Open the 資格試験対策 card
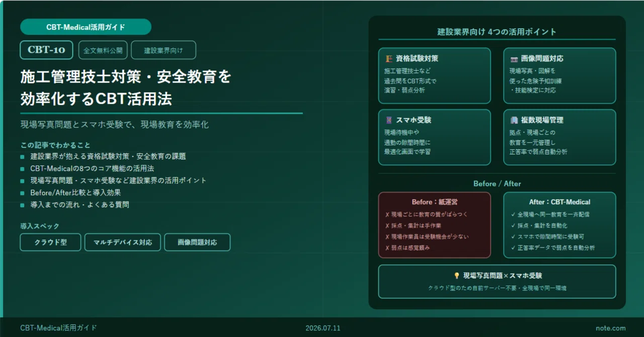 434,76
